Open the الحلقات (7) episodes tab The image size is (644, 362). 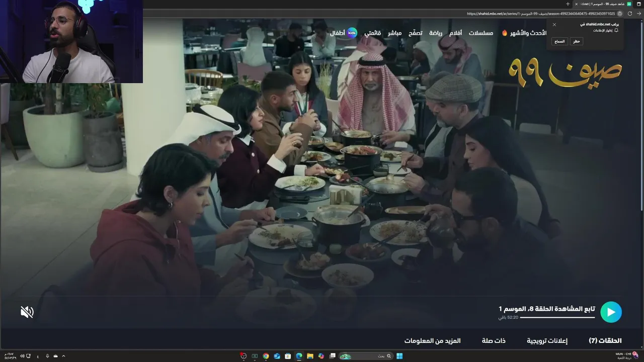coord(605,340)
